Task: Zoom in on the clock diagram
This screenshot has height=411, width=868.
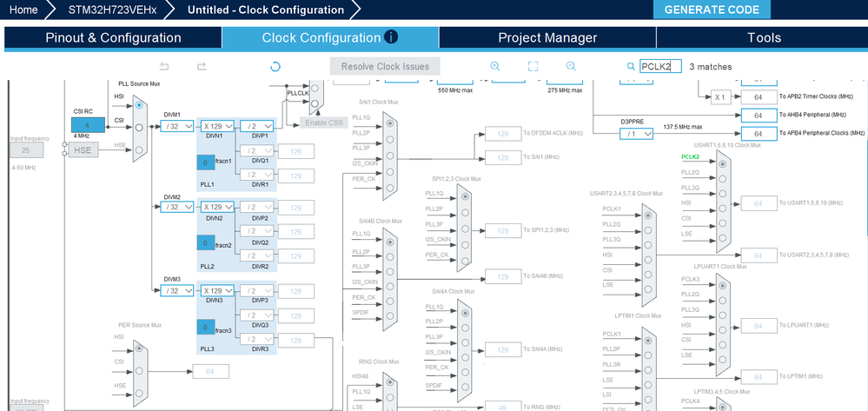Action: (x=495, y=66)
